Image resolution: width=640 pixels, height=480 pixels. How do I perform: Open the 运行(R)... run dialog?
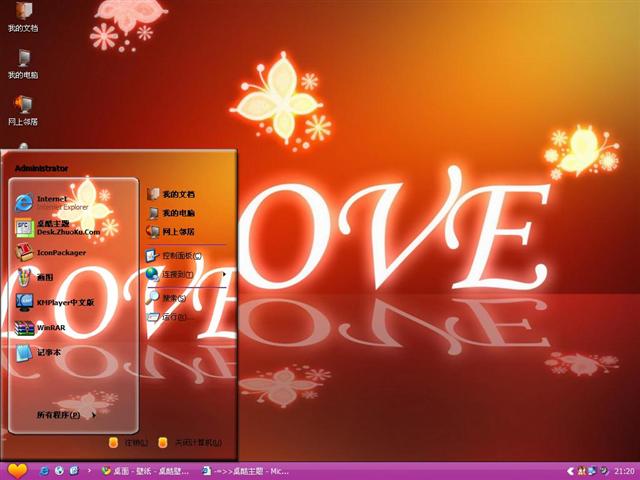[169, 316]
